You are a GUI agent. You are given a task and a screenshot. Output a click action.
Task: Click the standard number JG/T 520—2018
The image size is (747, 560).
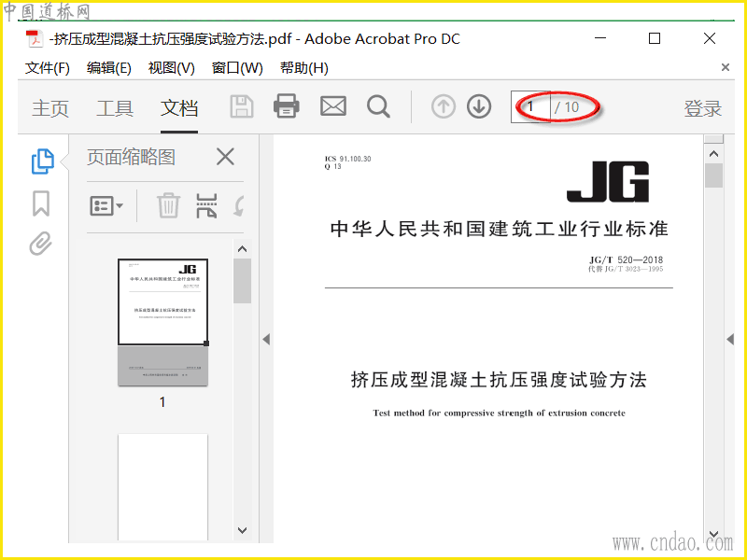point(626,259)
